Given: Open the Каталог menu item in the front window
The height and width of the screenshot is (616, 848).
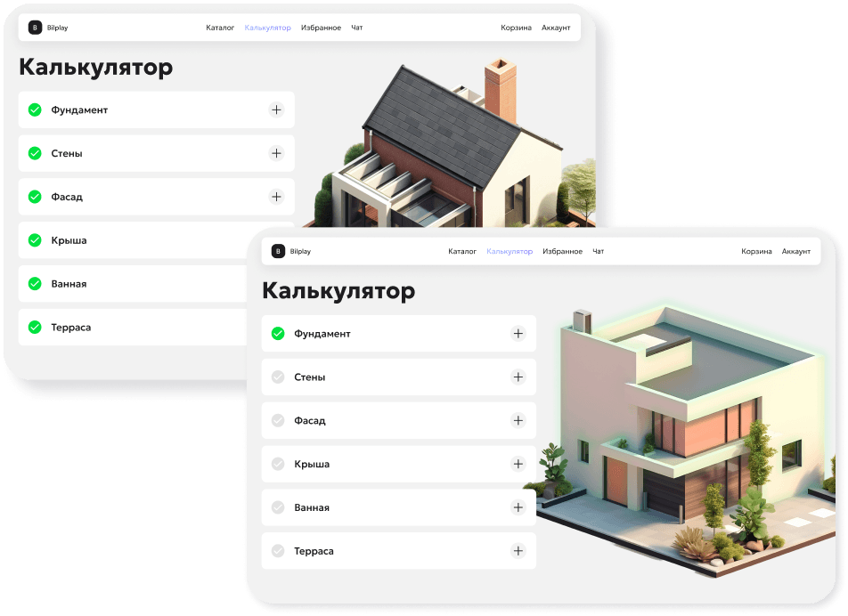Looking at the screenshot, I should click(x=462, y=252).
